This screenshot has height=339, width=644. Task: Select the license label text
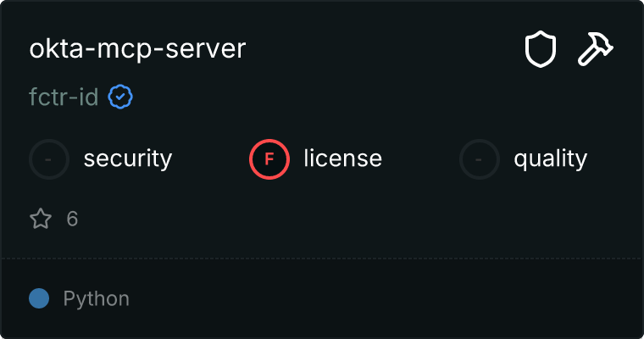[343, 158]
